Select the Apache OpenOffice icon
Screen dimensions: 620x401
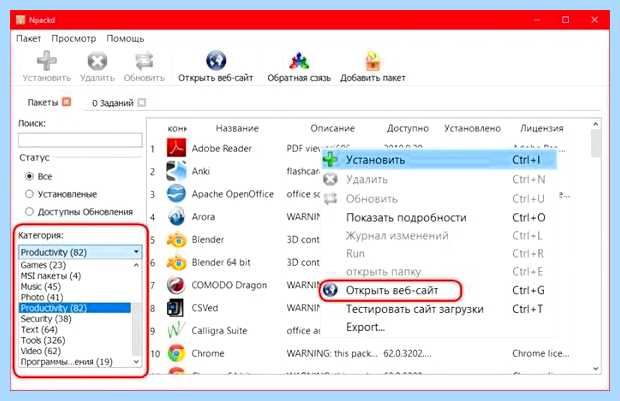pyautogui.click(x=176, y=194)
